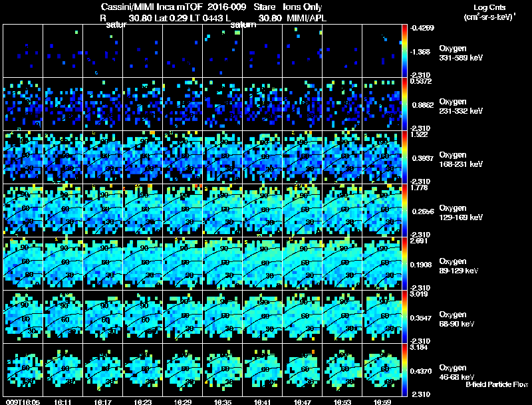
Task: Click the Oxygen 68-90 keV panel at 16:11
Action: click(x=63, y=317)
